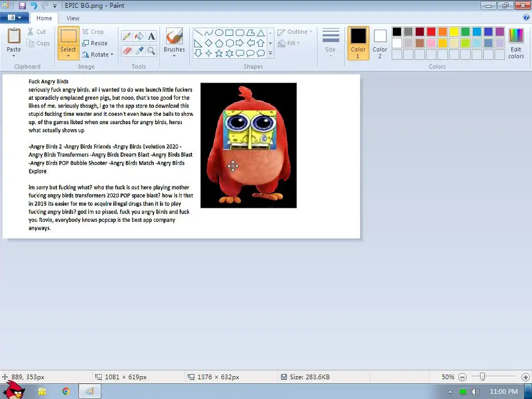Pick the Rounded rectangle shape
This screenshot has height=399, width=532.
pyautogui.click(x=240, y=33)
